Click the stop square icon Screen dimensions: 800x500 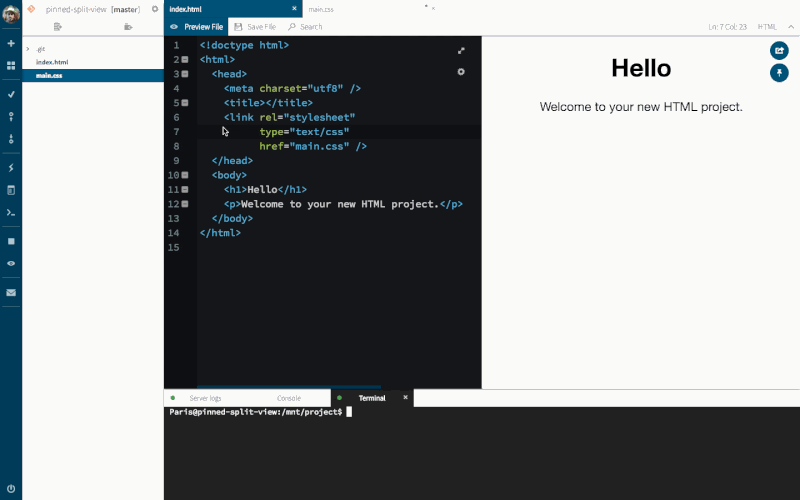[11, 241]
